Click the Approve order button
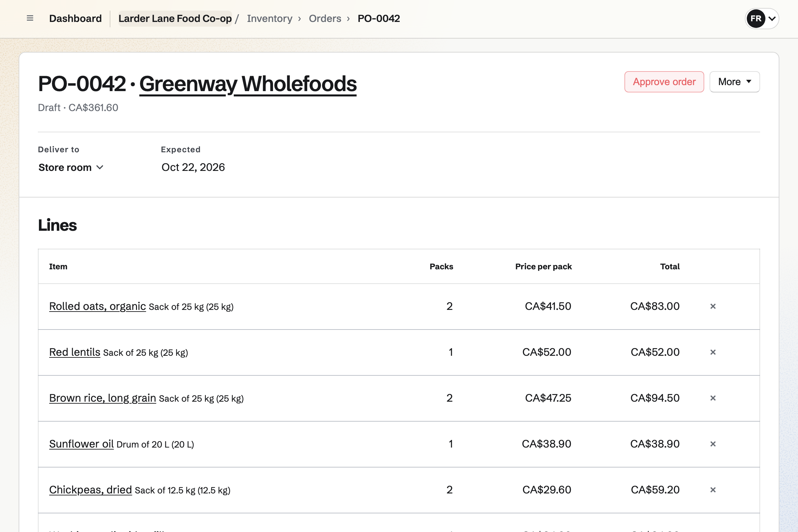The width and height of the screenshot is (798, 532). [664, 82]
